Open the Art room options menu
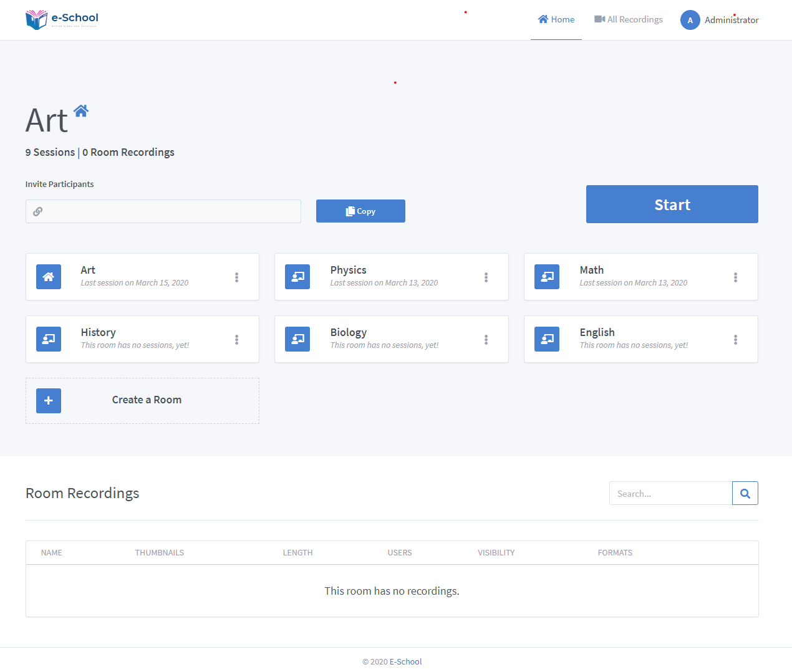This screenshot has height=672, width=792. [236, 277]
